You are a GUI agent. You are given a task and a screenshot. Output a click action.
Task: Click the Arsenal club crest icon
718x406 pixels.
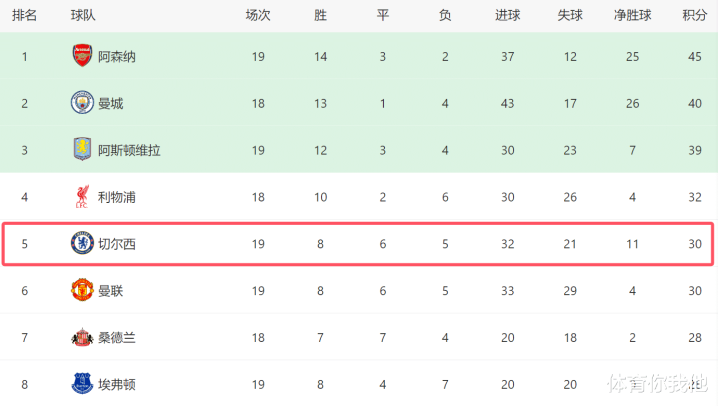pyautogui.click(x=82, y=56)
